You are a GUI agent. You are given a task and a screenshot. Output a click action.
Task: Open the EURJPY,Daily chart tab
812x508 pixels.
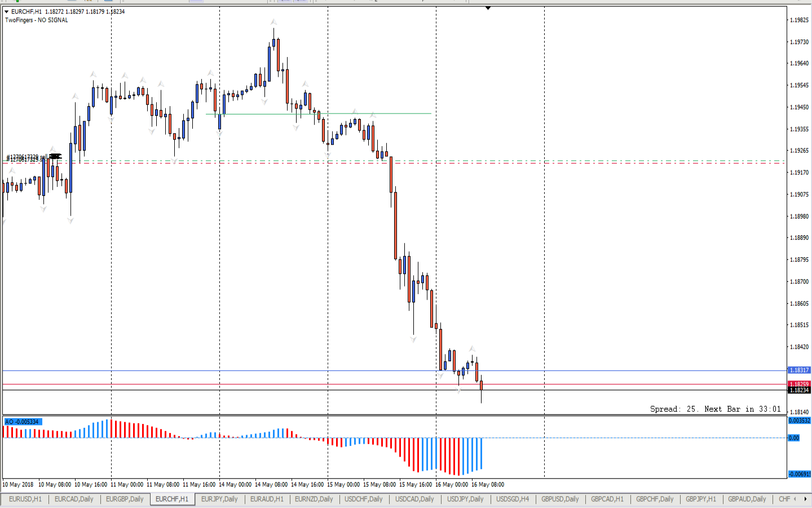219,499
